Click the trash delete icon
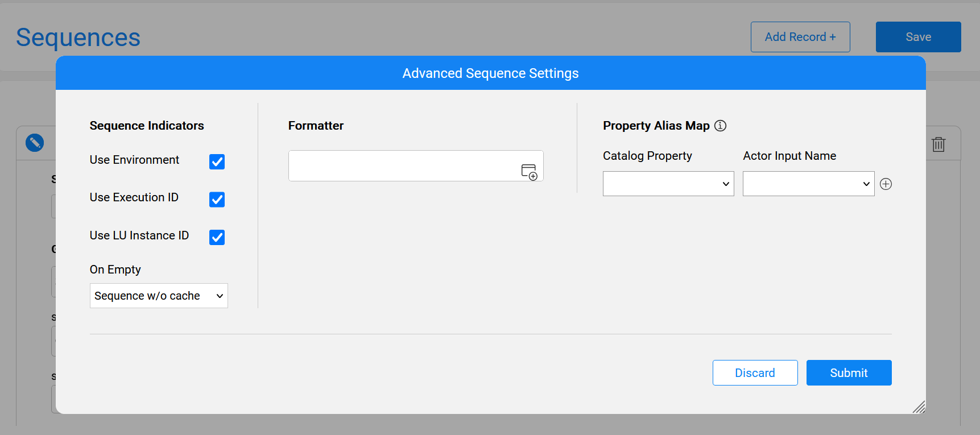Screen dimensions: 980x435 pos(938,144)
